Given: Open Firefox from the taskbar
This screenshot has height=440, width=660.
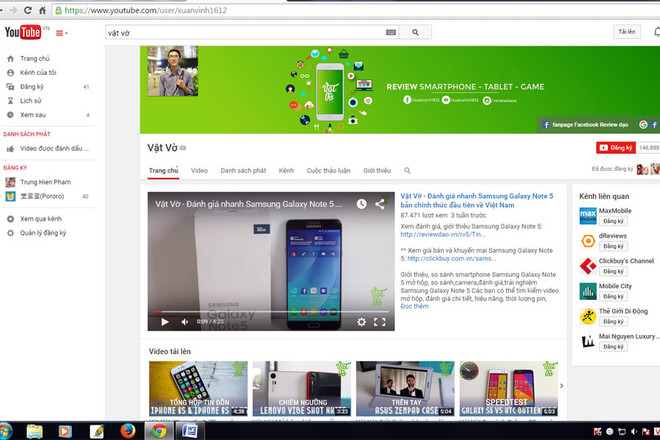Looking at the screenshot, I should click(128, 431).
